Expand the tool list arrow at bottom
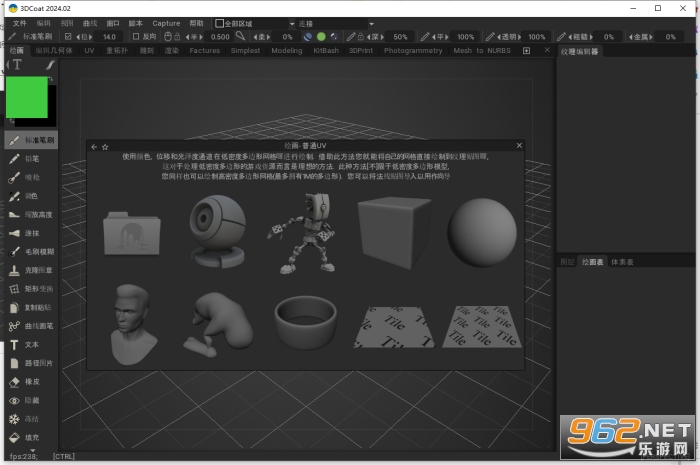 [x=32, y=450]
